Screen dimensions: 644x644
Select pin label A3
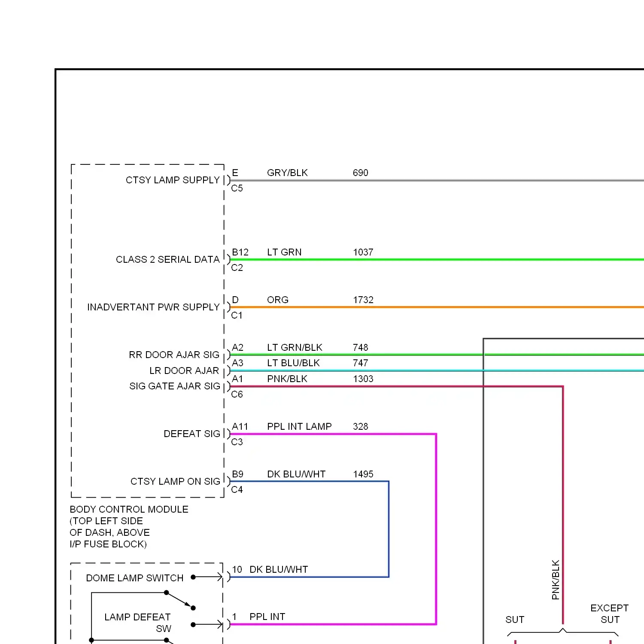tap(238, 363)
